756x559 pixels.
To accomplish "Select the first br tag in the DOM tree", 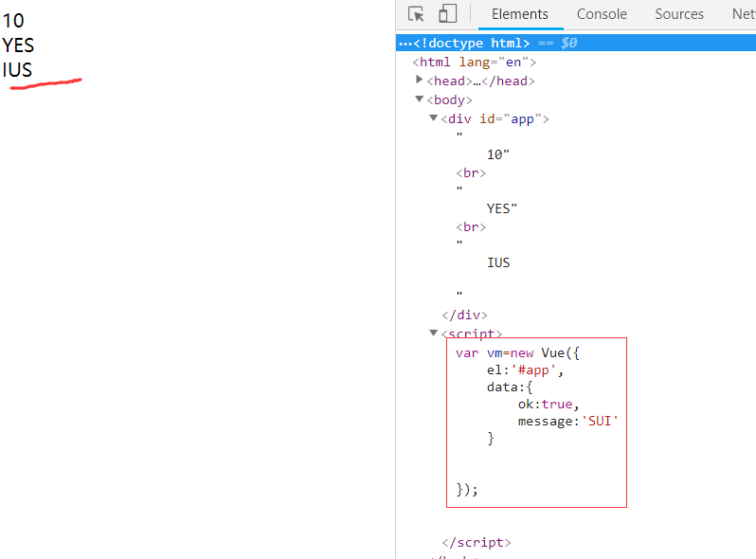I will coord(471,172).
